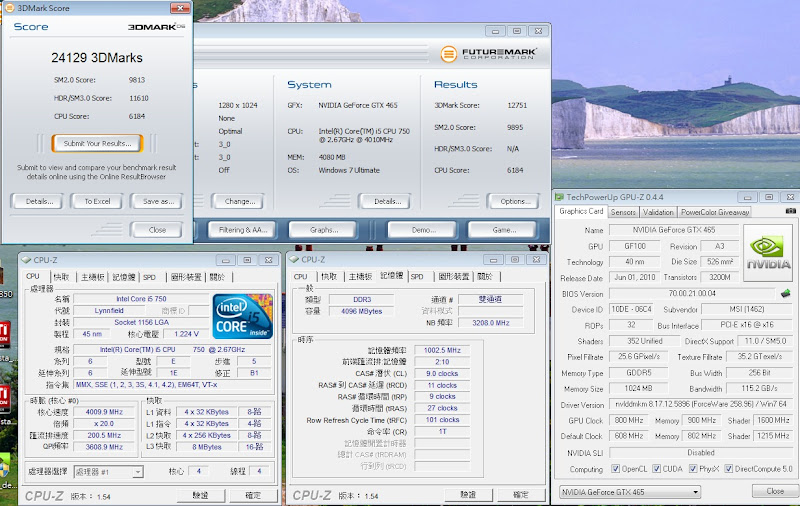The height and width of the screenshot is (506, 800).
Task: Click the NVIDIA GeForce GTX 465 name field
Action: pyautogui.click(x=674, y=230)
